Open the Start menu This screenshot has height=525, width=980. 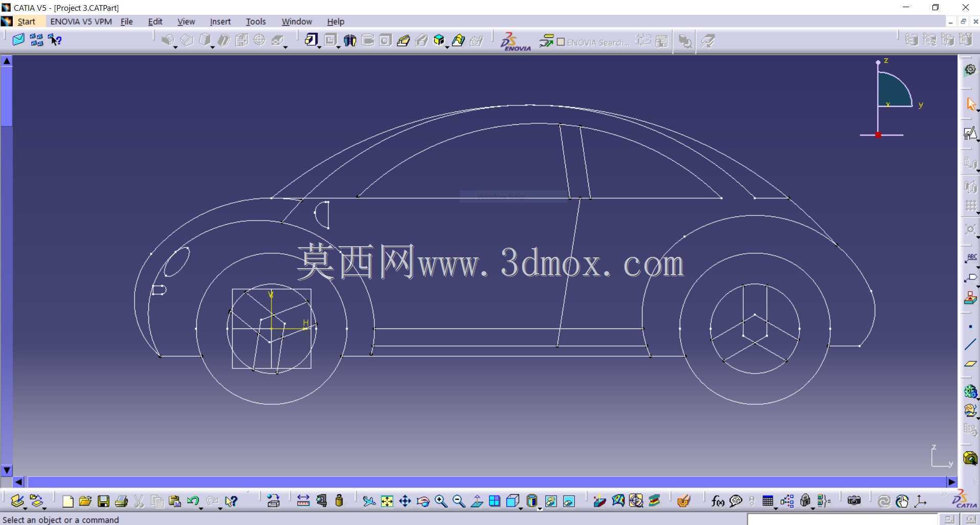click(26, 21)
